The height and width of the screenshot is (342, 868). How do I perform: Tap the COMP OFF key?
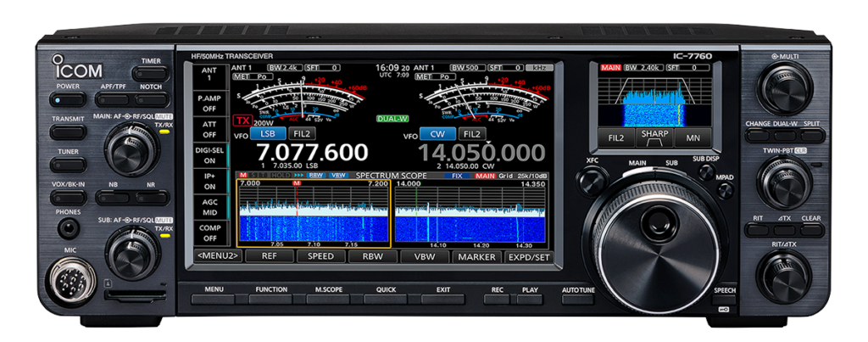tap(209, 233)
